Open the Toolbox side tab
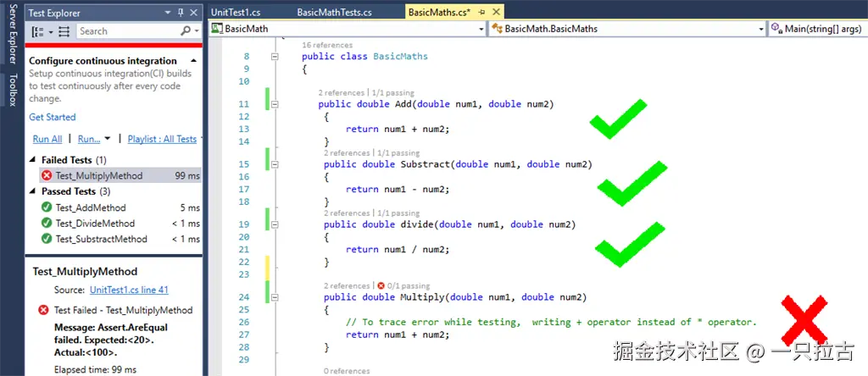Viewport: 868px width, 376px height. click(12, 90)
